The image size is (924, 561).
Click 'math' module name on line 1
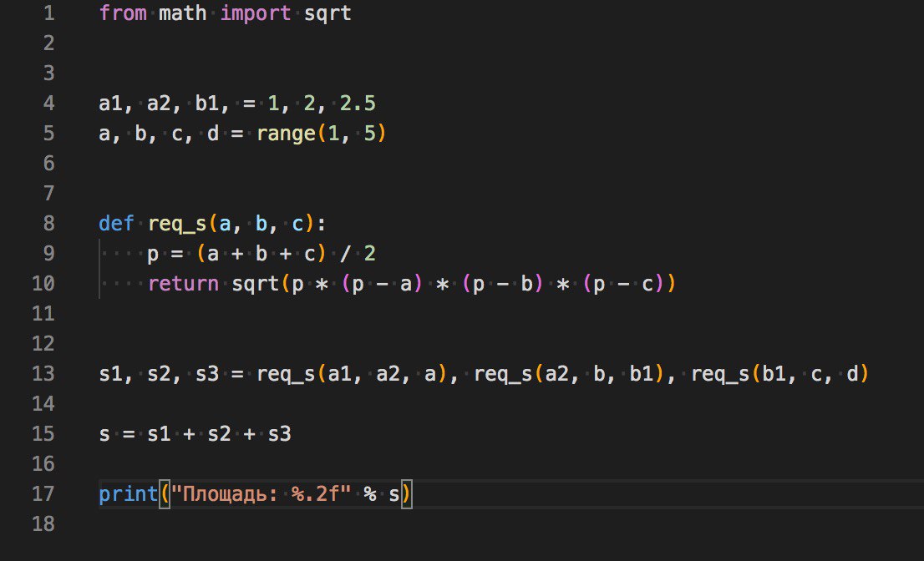pyautogui.click(x=183, y=13)
